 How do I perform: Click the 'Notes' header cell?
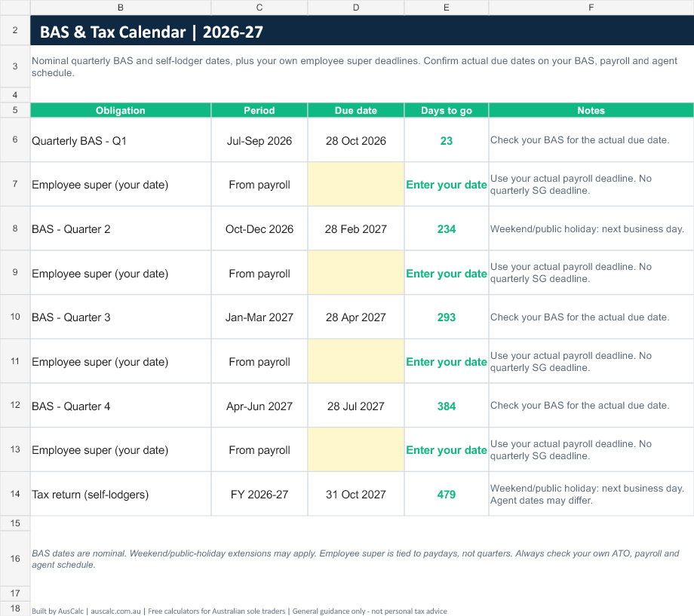591,110
